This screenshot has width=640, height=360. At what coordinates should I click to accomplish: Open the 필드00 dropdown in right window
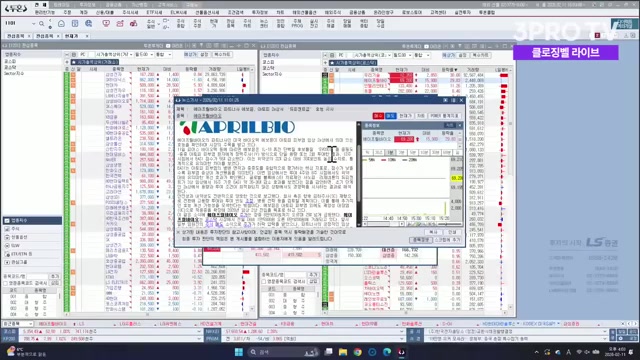pos(410,55)
